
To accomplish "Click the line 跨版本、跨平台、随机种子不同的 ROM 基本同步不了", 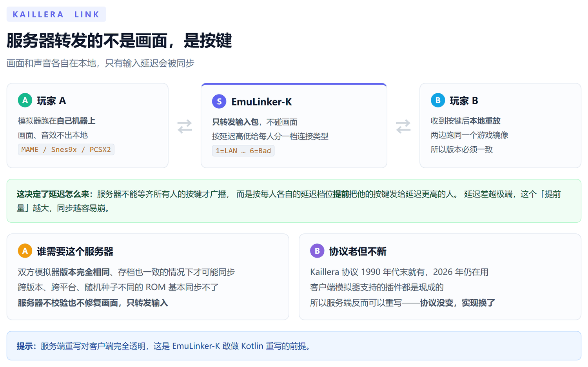I will 118,287.
